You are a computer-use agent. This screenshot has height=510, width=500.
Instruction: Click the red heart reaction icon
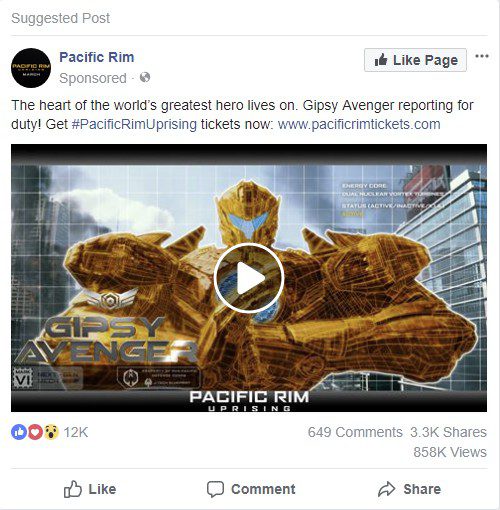point(35,432)
